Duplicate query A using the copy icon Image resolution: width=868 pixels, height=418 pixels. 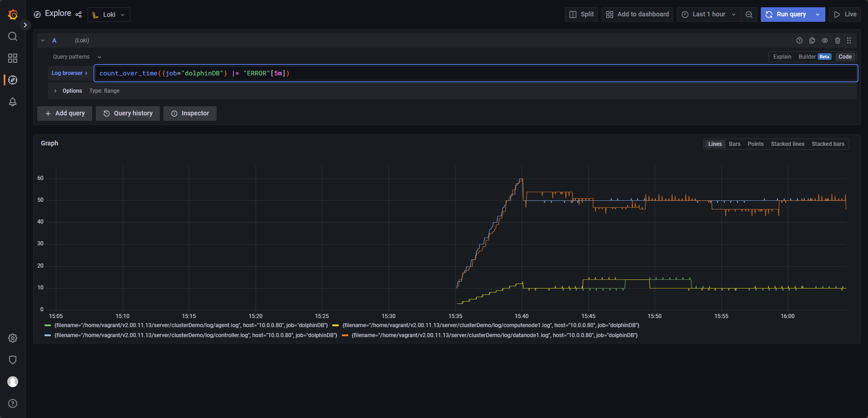pyautogui.click(x=812, y=40)
